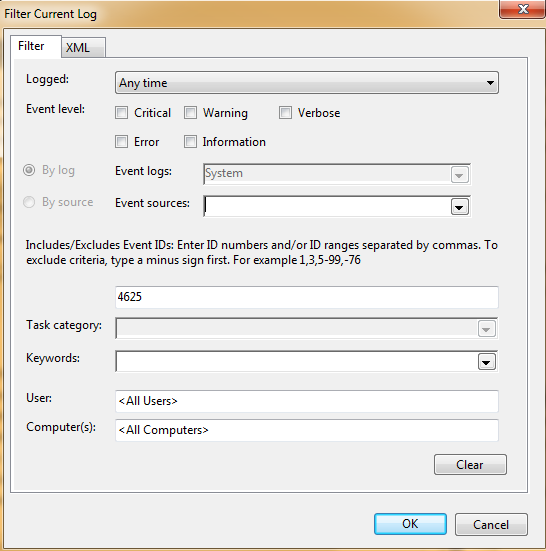
Task: Select the By log radio button
Action: [29, 170]
